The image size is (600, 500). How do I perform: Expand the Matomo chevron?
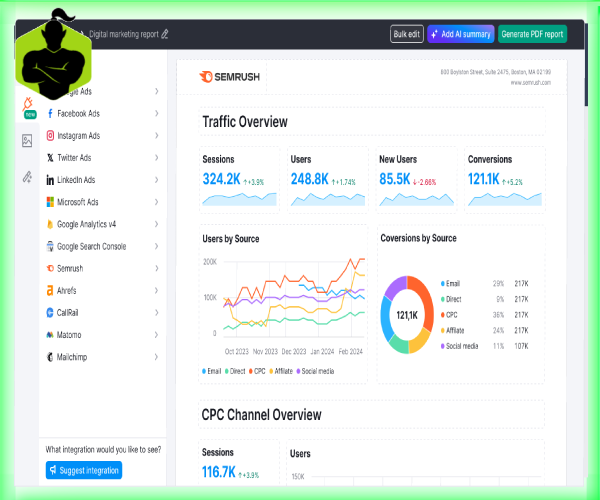point(157,335)
